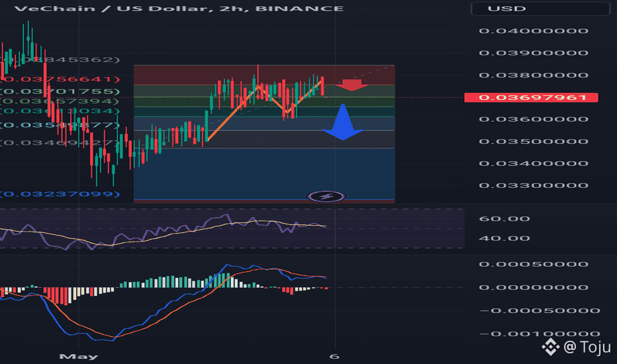Select the red down arrow on the chart
Image resolution: width=617 pixels, height=364 pixels.
click(x=352, y=85)
